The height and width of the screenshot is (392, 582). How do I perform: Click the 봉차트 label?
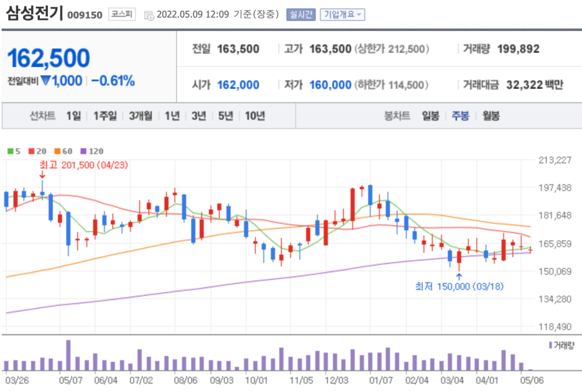point(397,116)
